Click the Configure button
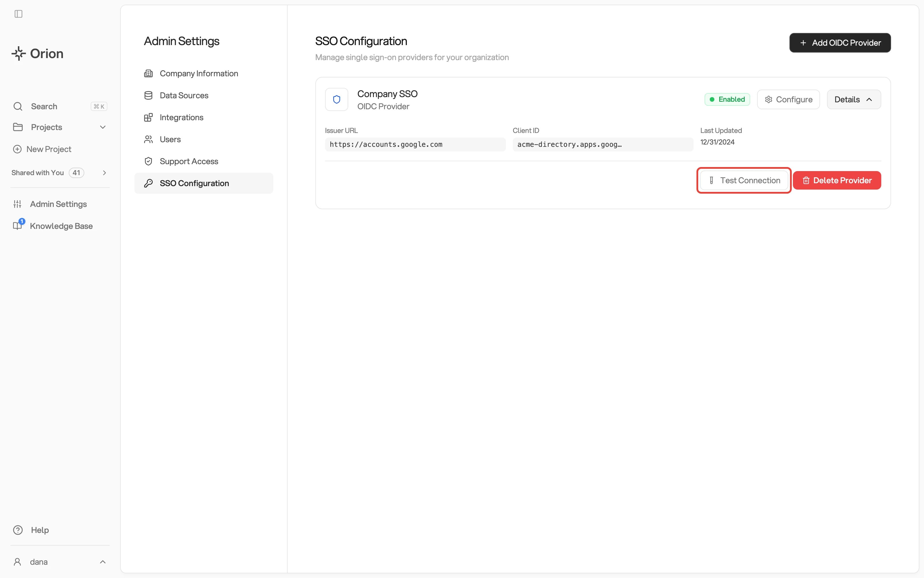Viewport: 924px width, 578px height. (x=788, y=99)
